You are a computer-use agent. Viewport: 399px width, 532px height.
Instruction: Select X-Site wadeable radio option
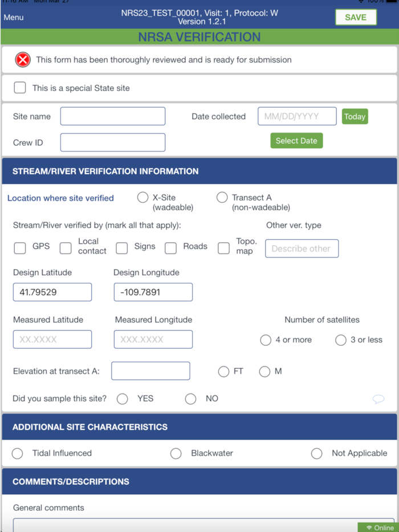(142, 198)
